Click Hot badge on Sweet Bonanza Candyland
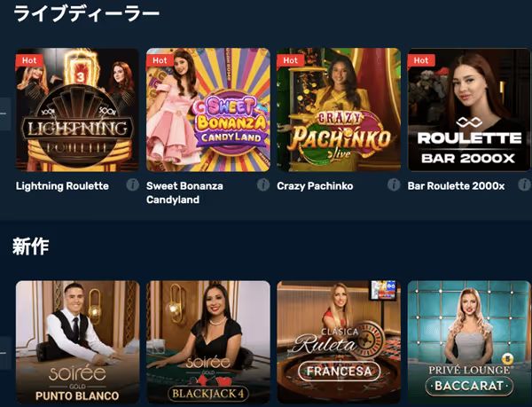Image resolution: width=532 pixels, height=407 pixels. 160,60
